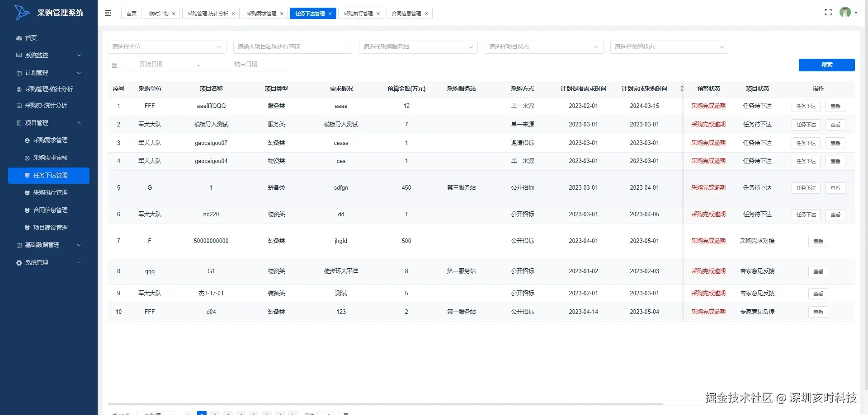The image size is (868, 415).
Task: Open the 请选择采购服务站 dropdown
Action: click(418, 47)
